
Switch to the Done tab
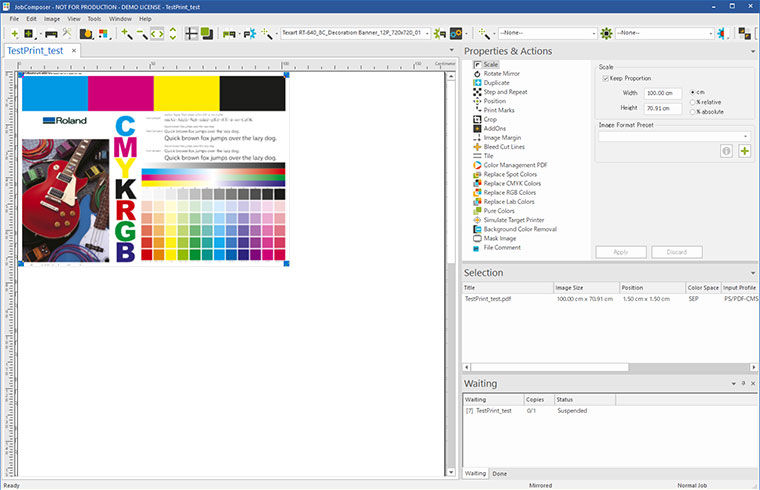click(x=499, y=473)
